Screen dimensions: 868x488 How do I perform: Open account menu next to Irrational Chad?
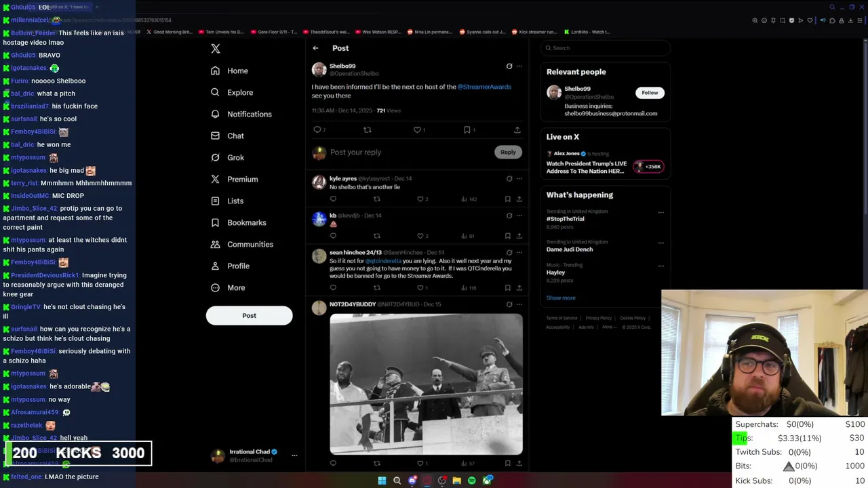pyautogui.click(x=294, y=455)
